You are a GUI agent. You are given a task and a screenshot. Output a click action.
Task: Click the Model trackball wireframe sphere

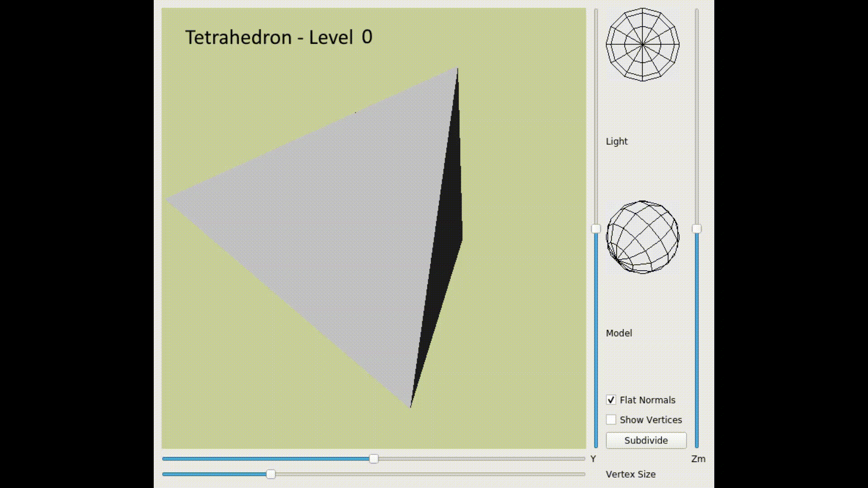642,236
